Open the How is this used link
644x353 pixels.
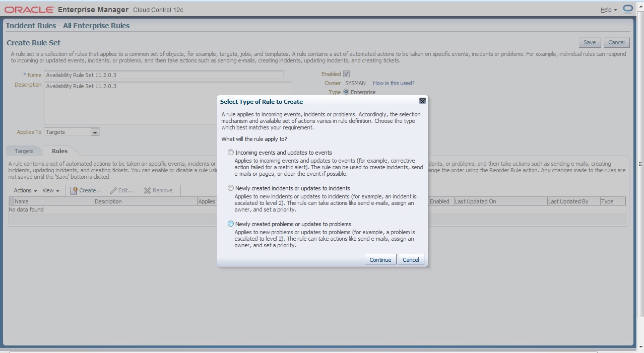pyautogui.click(x=394, y=83)
